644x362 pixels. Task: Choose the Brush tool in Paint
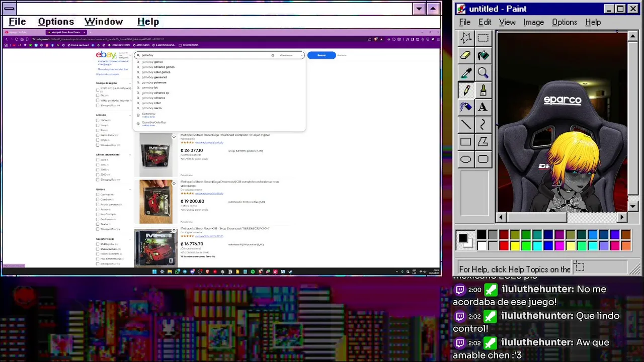483,90
